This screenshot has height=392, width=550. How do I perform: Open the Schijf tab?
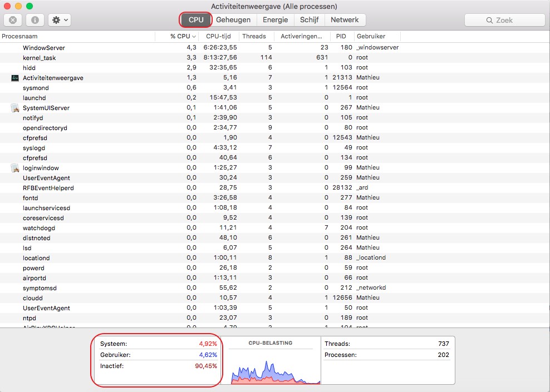click(x=309, y=20)
